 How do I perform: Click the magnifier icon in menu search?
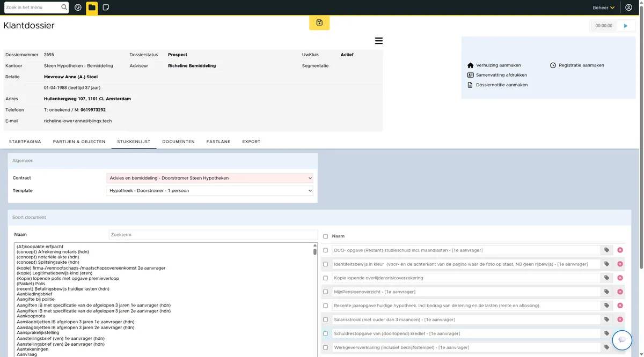click(64, 8)
